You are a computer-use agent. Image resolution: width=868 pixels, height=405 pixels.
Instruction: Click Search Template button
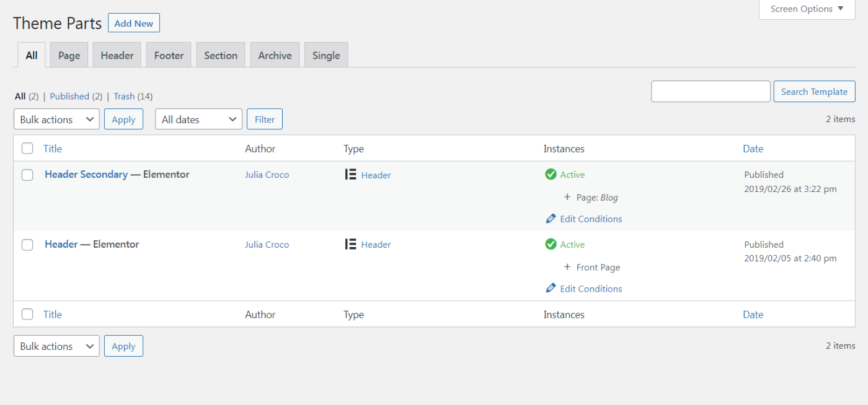point(814,92)
